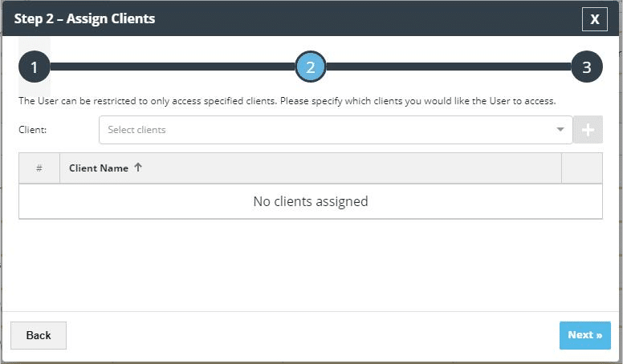The height and width of the screenshot is (364, 623).
Task: Toggle the ascending sort arrow icon
Action: [x=138, y=168]
